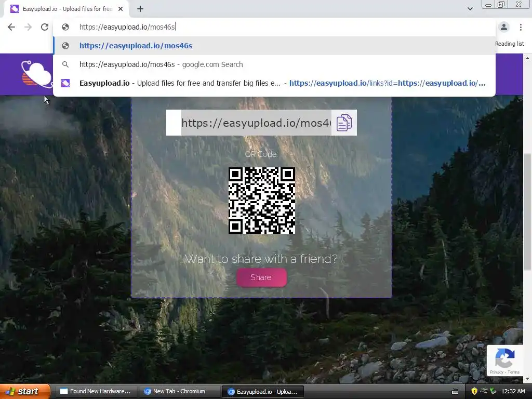Click the keyboard icon in system tray
The image size is (532, 399).
point(455,392)
